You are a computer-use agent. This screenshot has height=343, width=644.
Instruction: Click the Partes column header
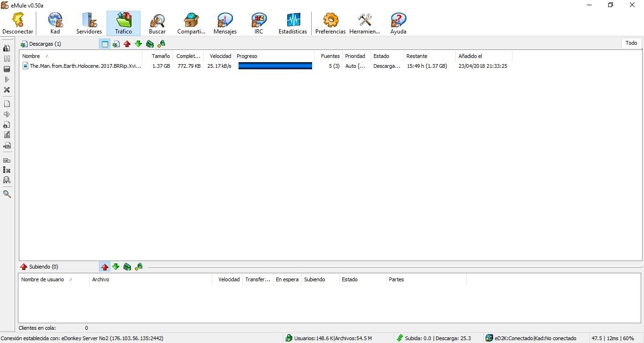coord(426,279)
